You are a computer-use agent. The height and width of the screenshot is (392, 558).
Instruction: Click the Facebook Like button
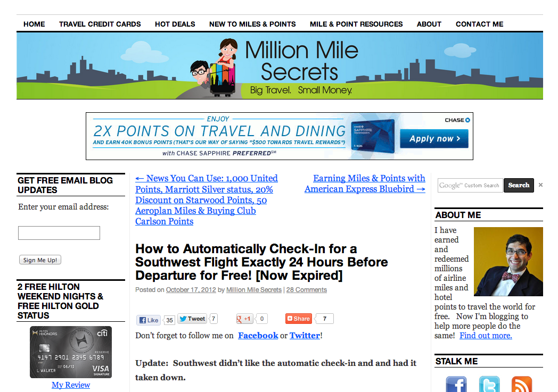pyautogui.click(x=149, y=320)
